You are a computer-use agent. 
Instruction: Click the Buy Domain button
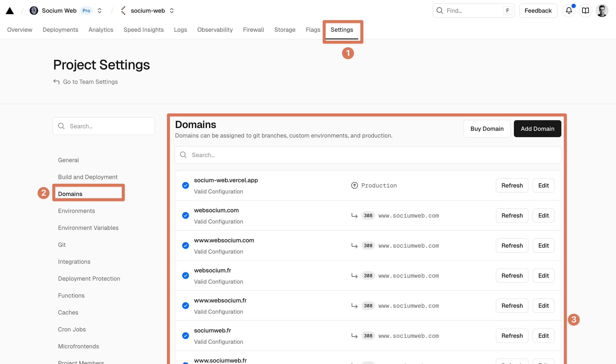487,129
